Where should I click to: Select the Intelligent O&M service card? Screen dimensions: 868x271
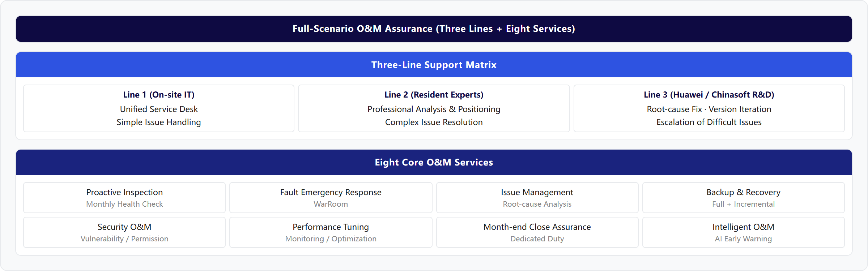click(x=744, y=232)
